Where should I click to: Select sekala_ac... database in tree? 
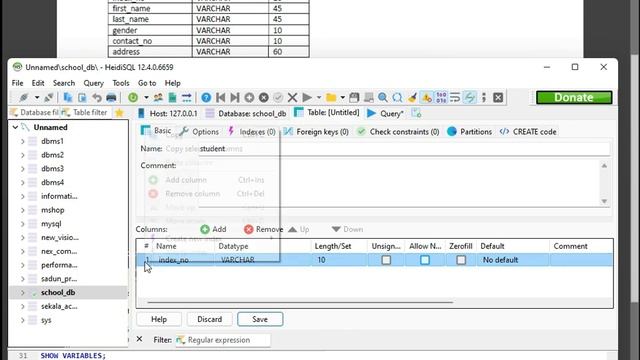click(59, 307)
